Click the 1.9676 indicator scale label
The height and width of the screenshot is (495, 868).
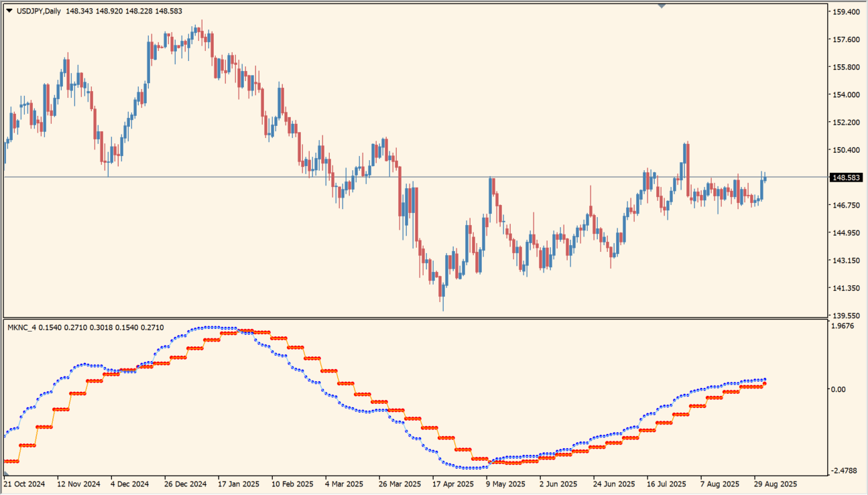click(x=844, y=326)
